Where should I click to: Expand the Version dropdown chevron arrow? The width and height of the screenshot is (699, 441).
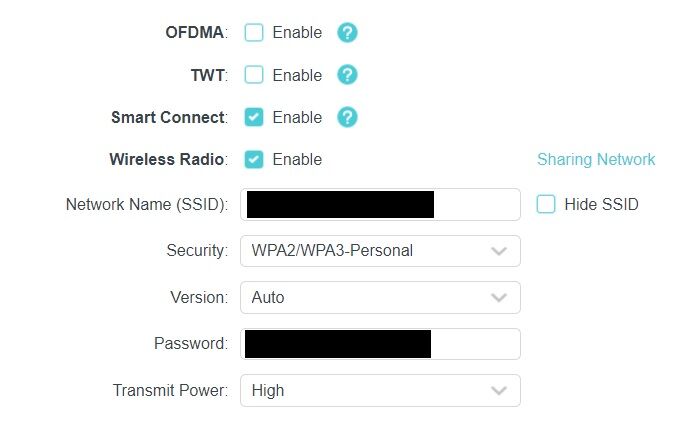point(499,297)
